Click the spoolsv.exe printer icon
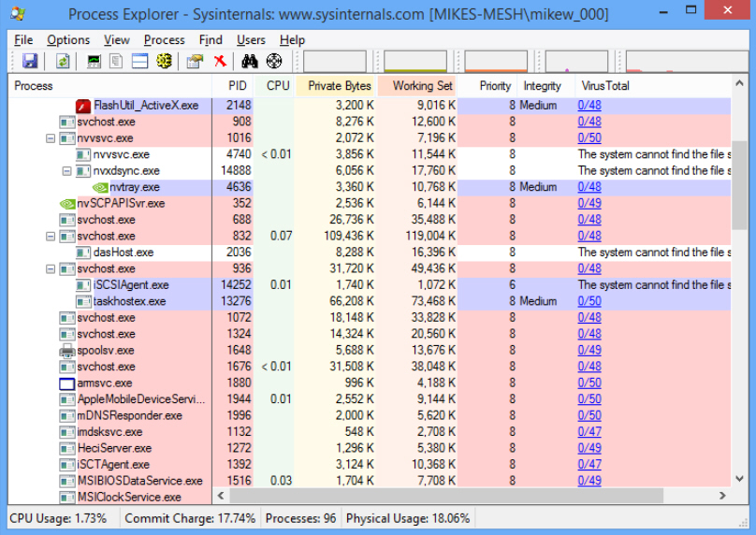The height and width of the screenshot is (535, 756). point(67,351)
